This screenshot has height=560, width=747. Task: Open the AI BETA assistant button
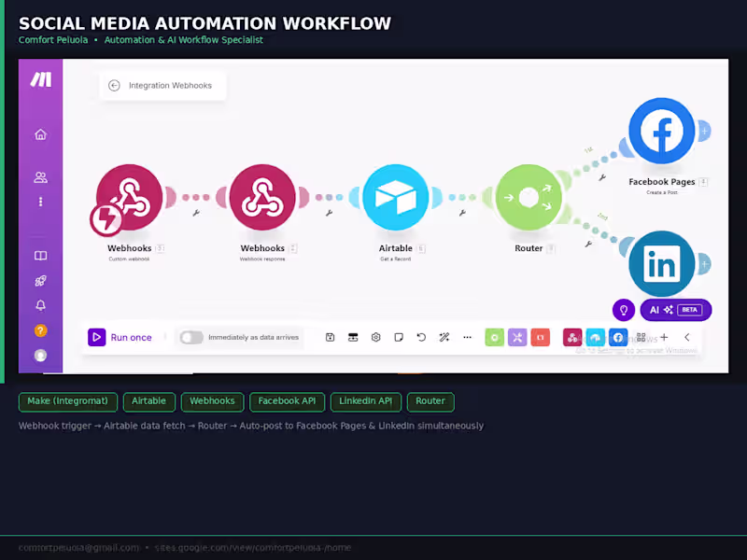pyautogui.click(x=675, y=310)
